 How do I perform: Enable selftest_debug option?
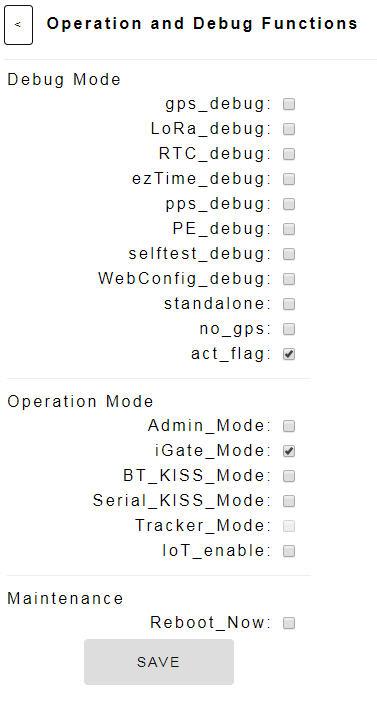click(289, 254)
